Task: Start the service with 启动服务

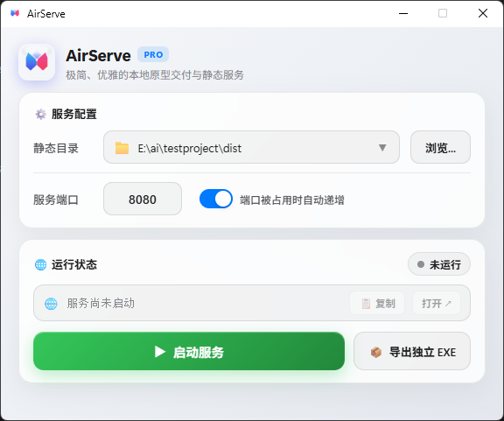Action: click(189, 351)
